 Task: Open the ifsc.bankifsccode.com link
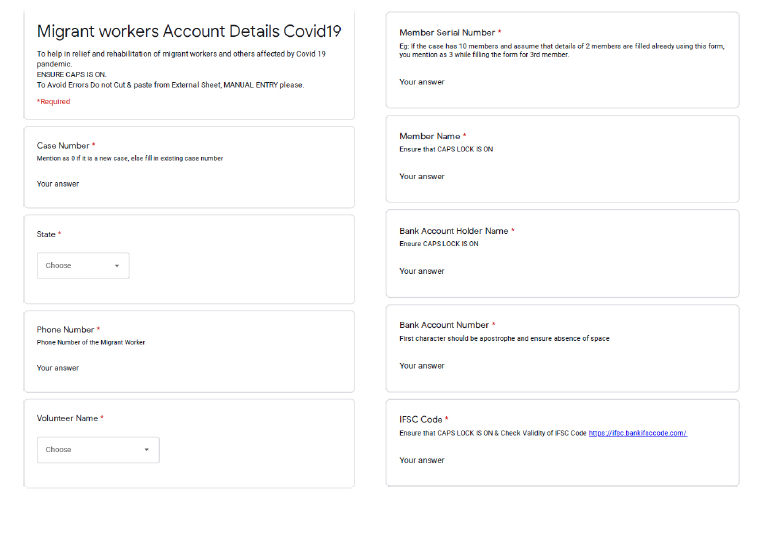coord(637,433)
